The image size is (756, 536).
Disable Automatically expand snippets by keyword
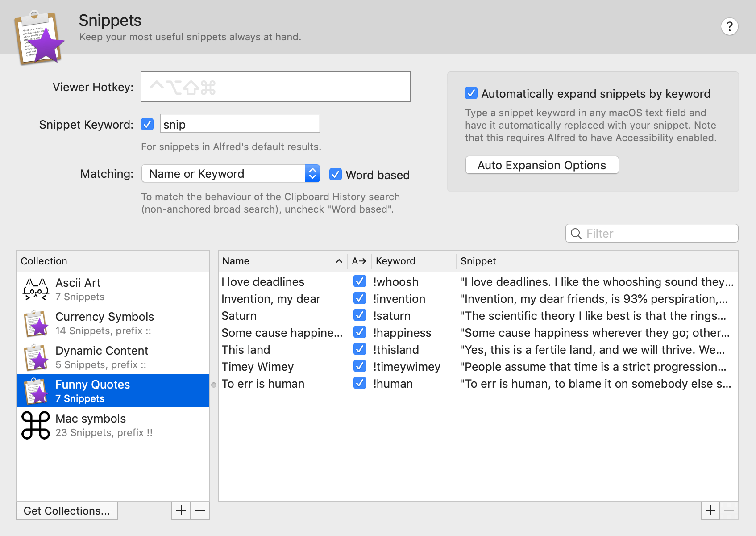pos(472,93)
